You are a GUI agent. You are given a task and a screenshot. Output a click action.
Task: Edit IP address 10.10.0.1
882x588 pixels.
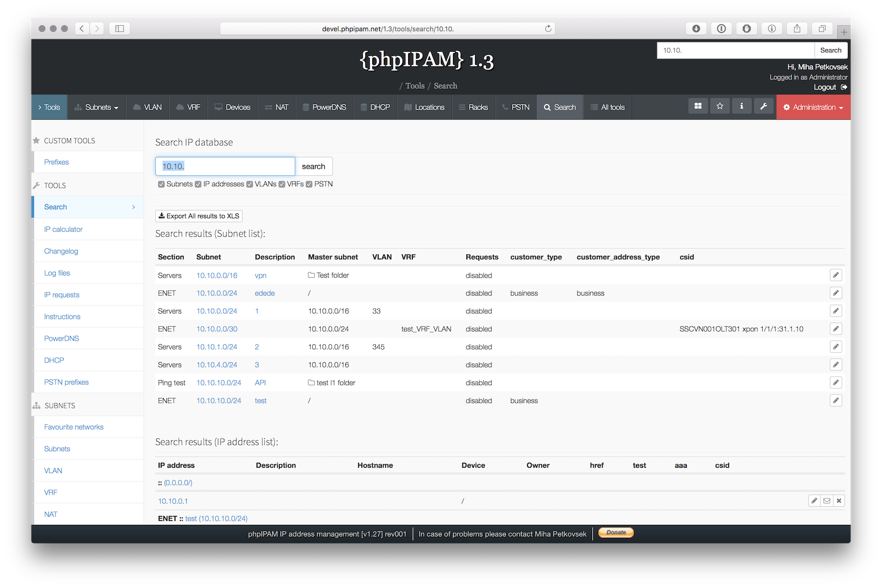click(x=814, y=501)
